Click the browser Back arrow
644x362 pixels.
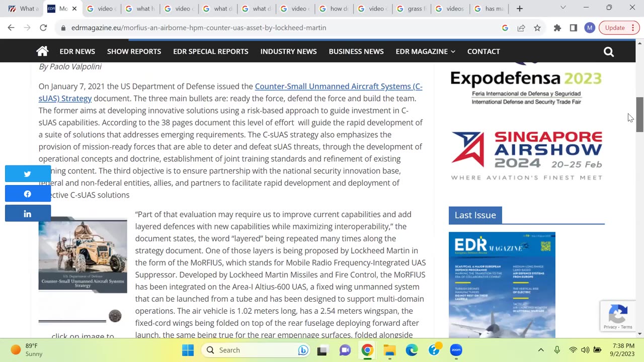tap(11, 28)
